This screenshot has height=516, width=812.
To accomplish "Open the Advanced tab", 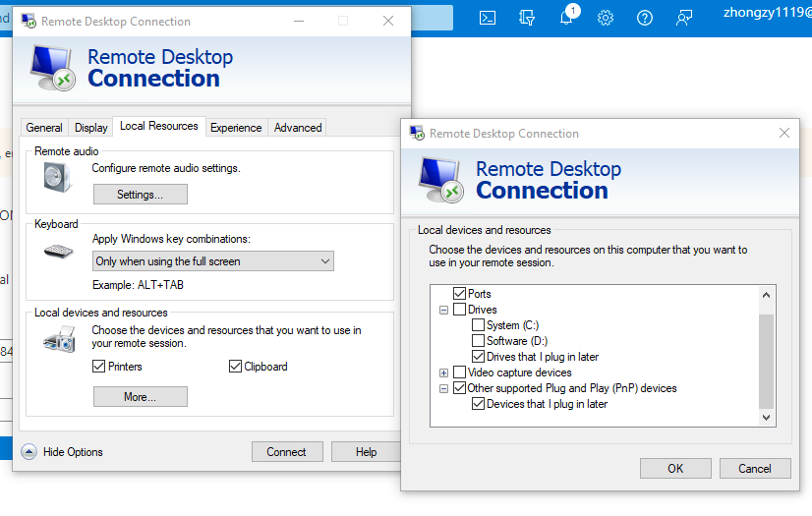I will (x=298, y=128).
